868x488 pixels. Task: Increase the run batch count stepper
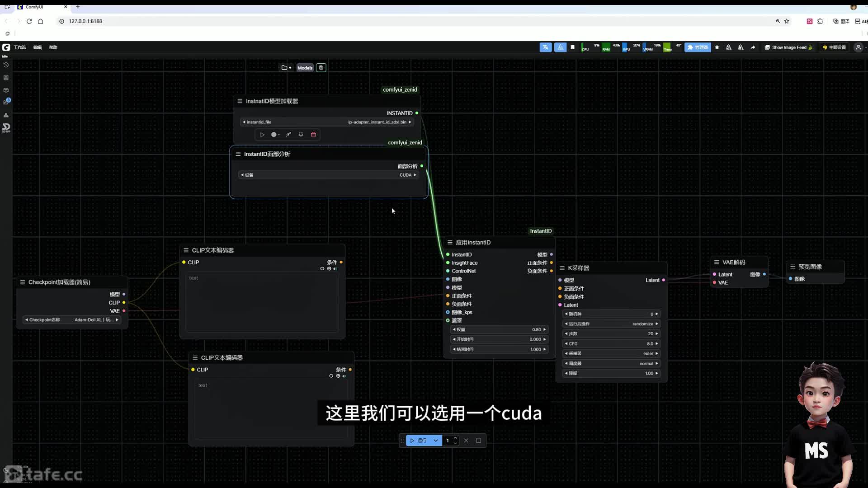coord(455,438)
